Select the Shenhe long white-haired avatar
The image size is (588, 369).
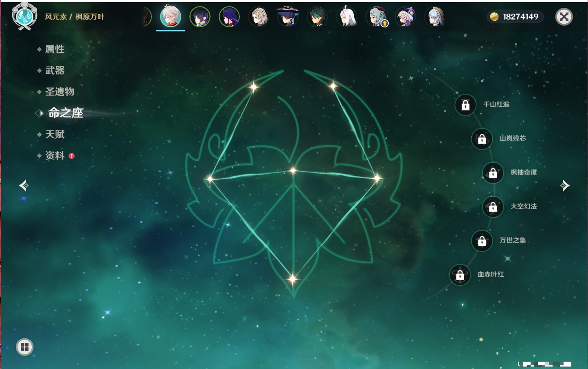pos(347,17)
